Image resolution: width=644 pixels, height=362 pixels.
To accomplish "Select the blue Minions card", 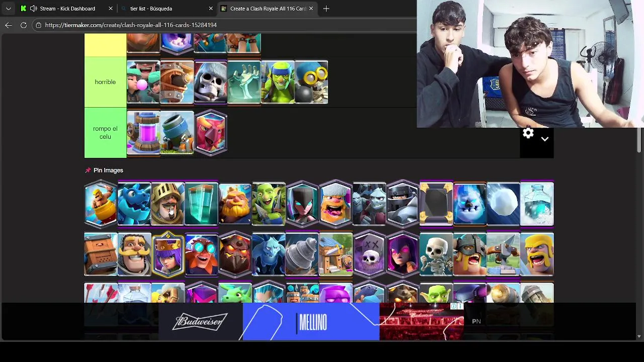I will tap(269, 254).
